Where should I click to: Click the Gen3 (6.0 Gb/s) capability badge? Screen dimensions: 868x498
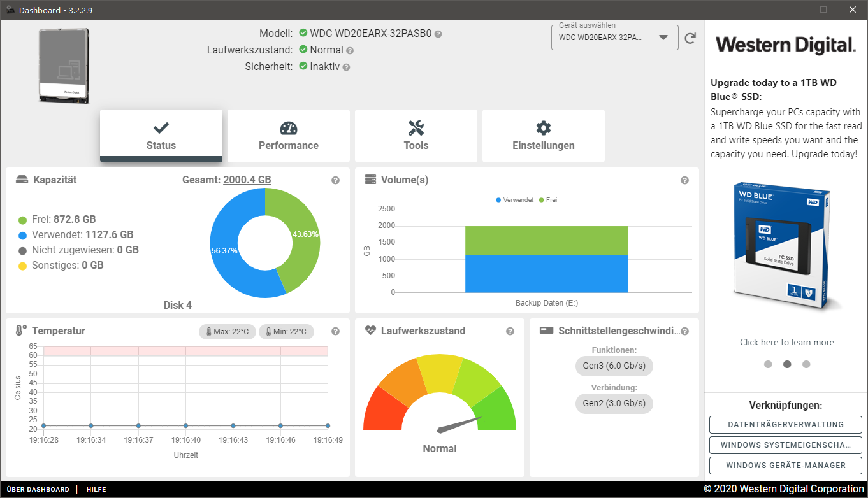point(614,366)
